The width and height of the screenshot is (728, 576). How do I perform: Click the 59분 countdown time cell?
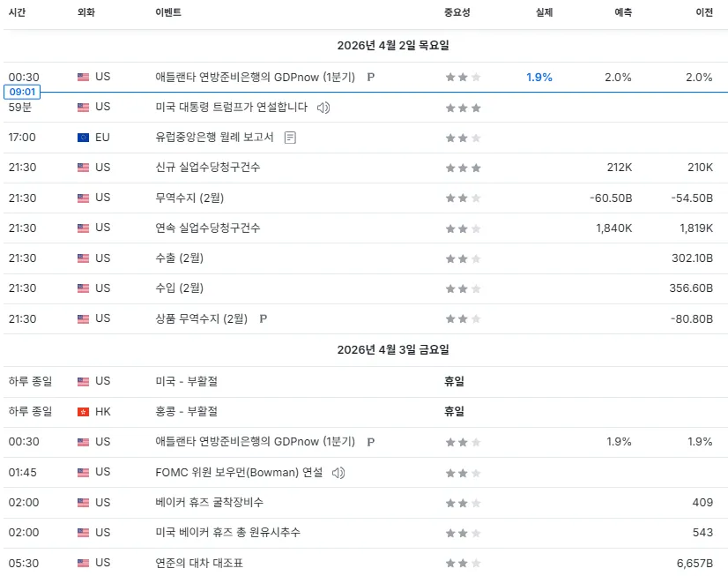20,108
